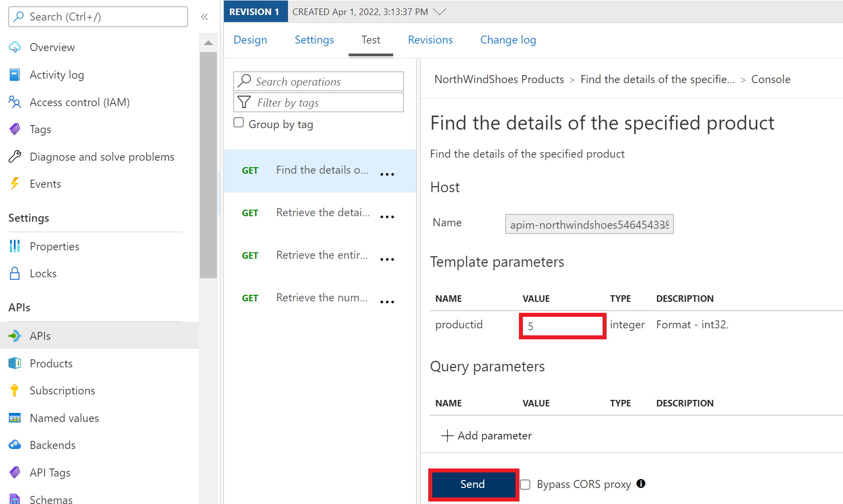Switch to the Design tab
Screen dimensions: 843x504
coord(250,40)
